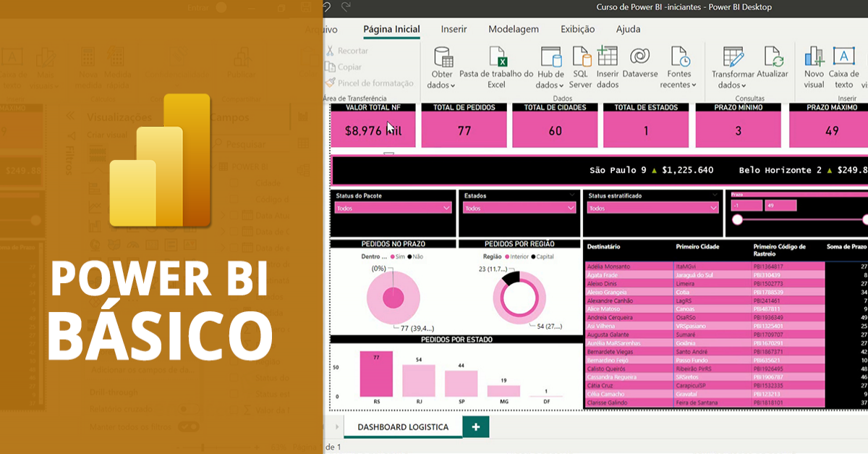868x454 pixels.
Task: Click the Não legend item
Action: (414, 256)
